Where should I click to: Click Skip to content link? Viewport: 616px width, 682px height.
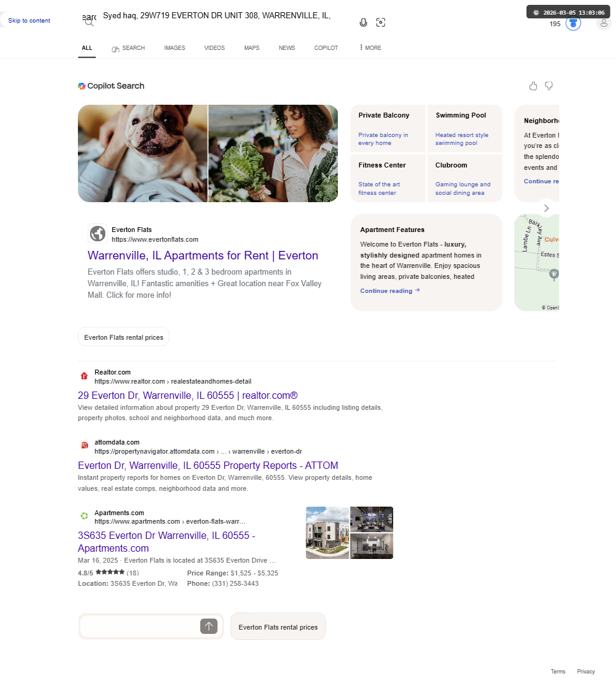tap(29, 21)
